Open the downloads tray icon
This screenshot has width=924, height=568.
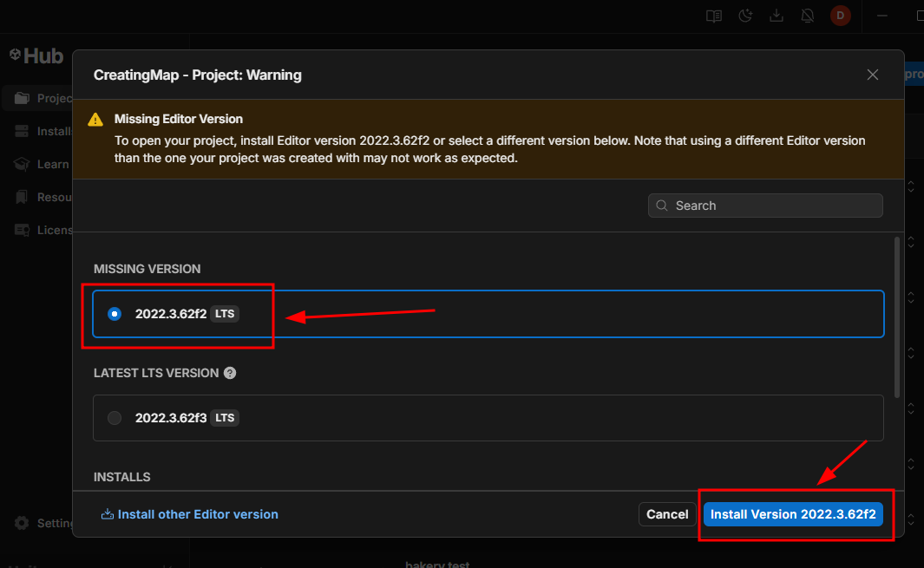[777, 16]
